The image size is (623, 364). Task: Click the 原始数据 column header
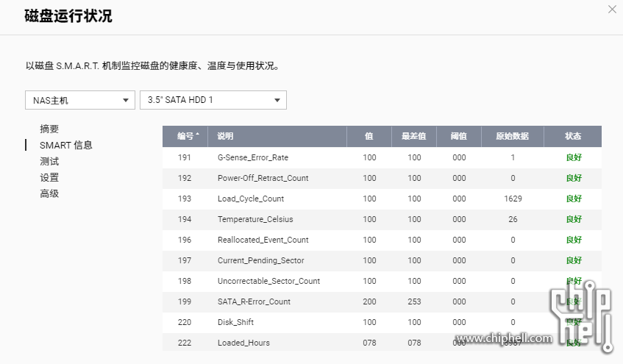click(x=512, y=136)
